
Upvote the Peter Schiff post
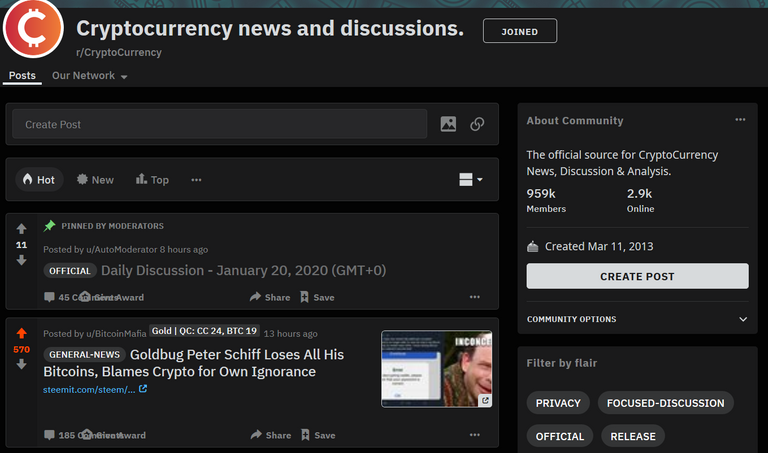pyautogui.click(x=22, y=334)
